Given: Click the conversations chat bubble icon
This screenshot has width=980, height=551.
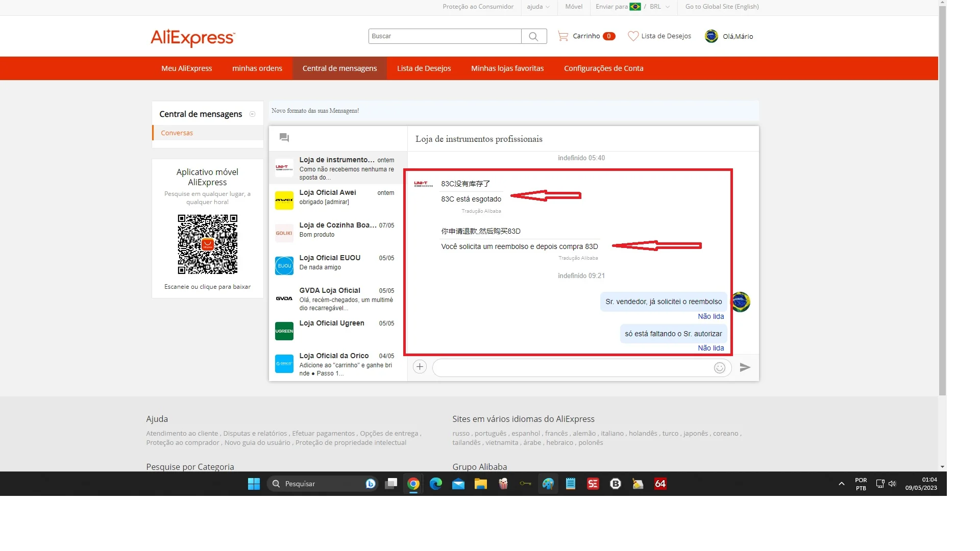Looking at the screenshot, I should [284, 138].
